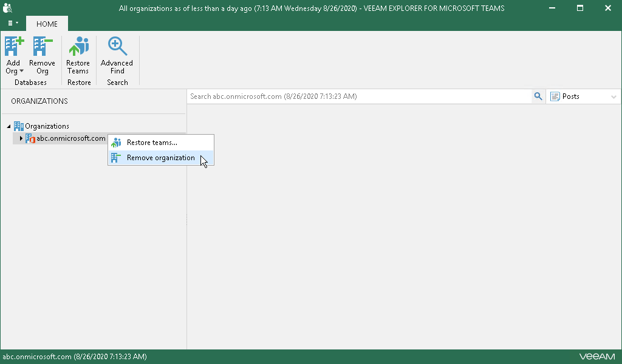Click the Databases group label
Image resolution: width=622 pixels, height=364 pixels.
30,83
